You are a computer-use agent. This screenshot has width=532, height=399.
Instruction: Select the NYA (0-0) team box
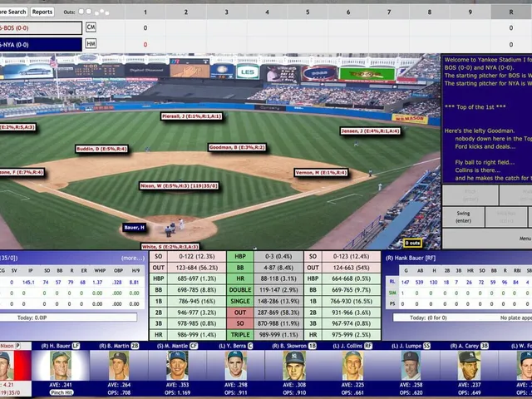pos(41,44)
